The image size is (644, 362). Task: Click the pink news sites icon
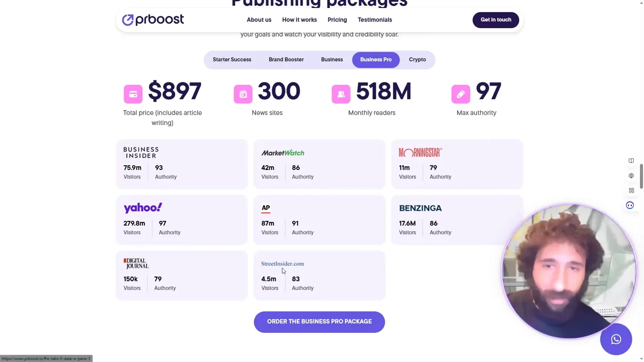click(x=243, y=94)
